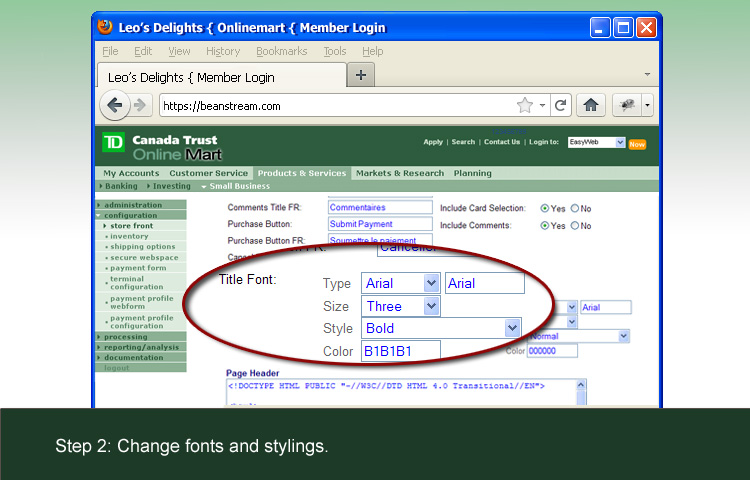The height and width of the screenshot is (480, 750).
Task: Open the View menu
Action: pos(179,51)
